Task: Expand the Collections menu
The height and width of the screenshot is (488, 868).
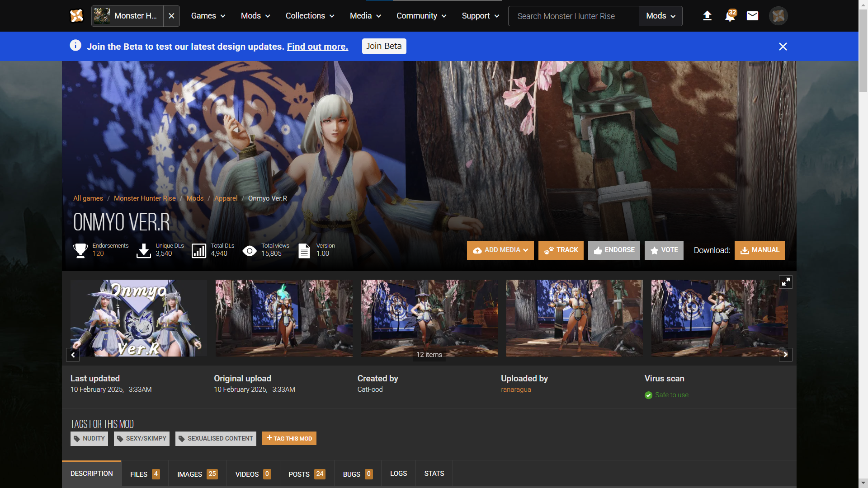Action: click(310, 16)
